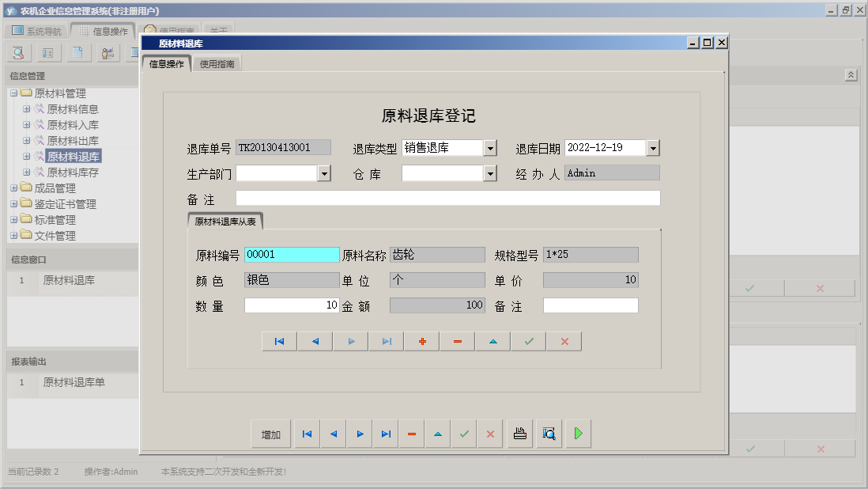868x489 pixels.
Task: Click the green run arrow on bottom toolbar
Action: (578, 434)
